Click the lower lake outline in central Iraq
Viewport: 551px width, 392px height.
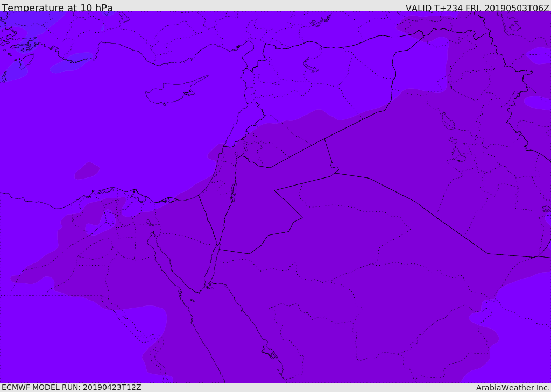(x=458, y=155)
